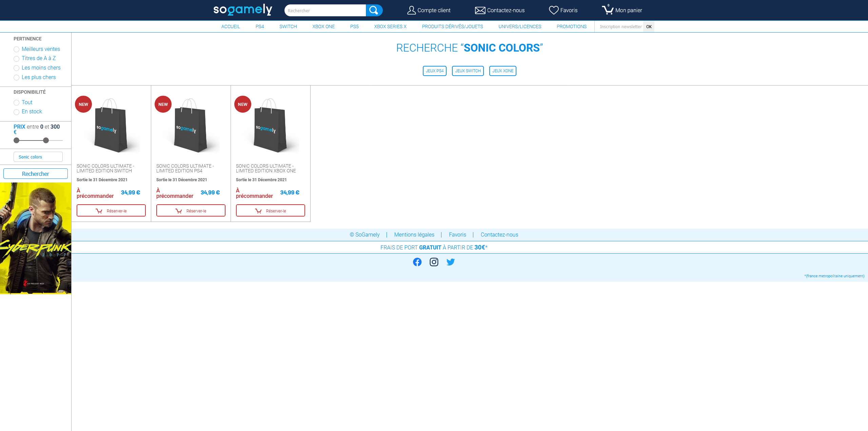Drag the price range slider
868x431 pixels.
[x=46, y=140]
